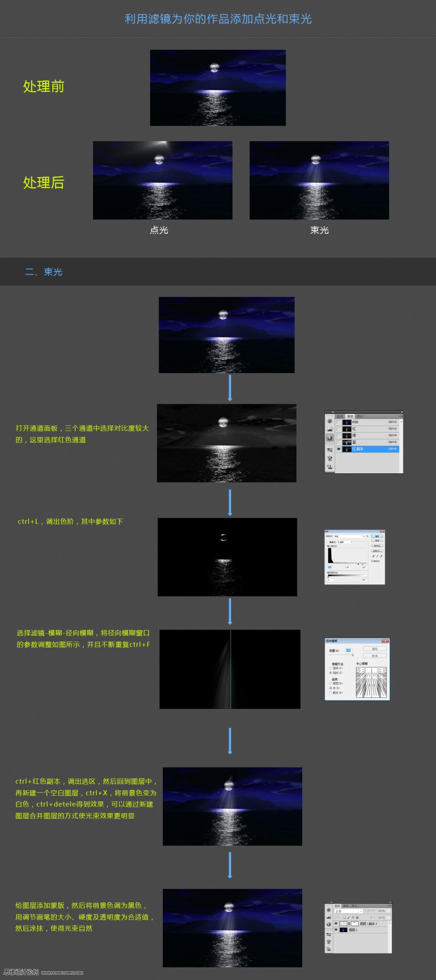This screenshot has width=436, height=980.
Task: Click lock position icon in the Layers panel
Action: pyautogui.click(x=353, y=917)
